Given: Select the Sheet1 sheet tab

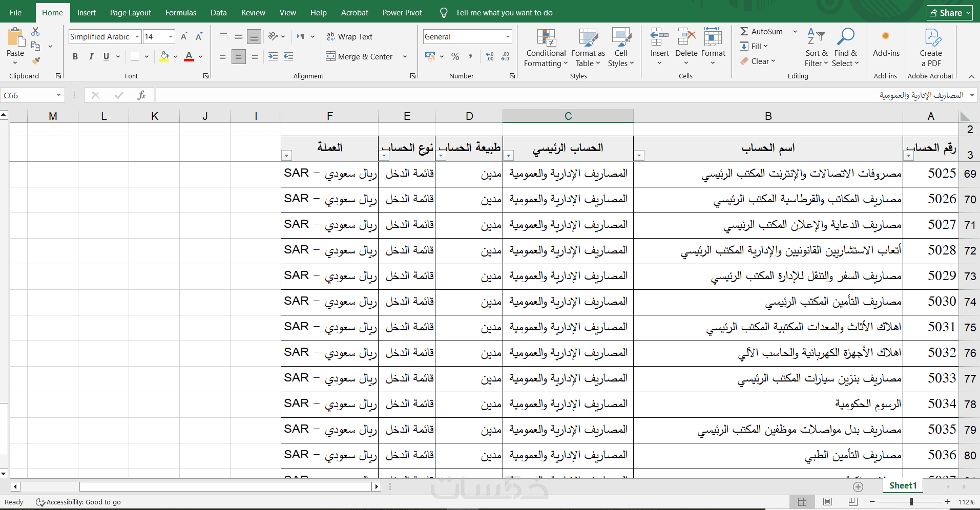Looking at the screenshot, I should [x=903, y=486].
